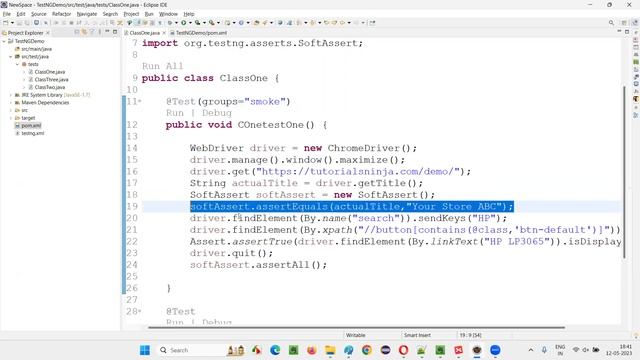Viewport: 640px width, 360px height.
Task: Collapse method fold marker at line 11
Action: point(140,101)
